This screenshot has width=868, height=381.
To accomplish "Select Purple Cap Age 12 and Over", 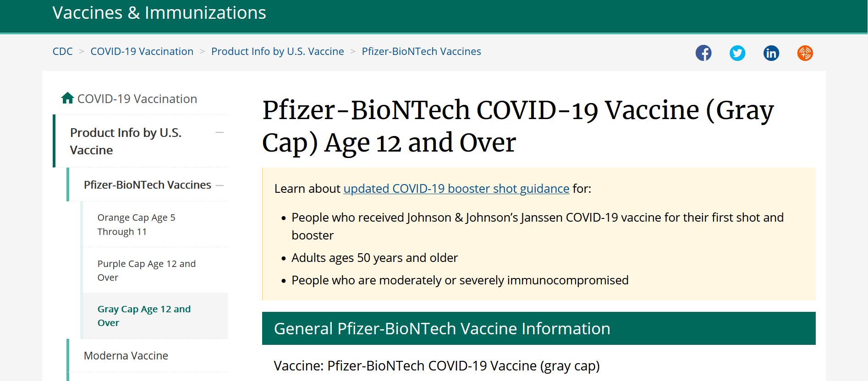I will pos(147,270).
